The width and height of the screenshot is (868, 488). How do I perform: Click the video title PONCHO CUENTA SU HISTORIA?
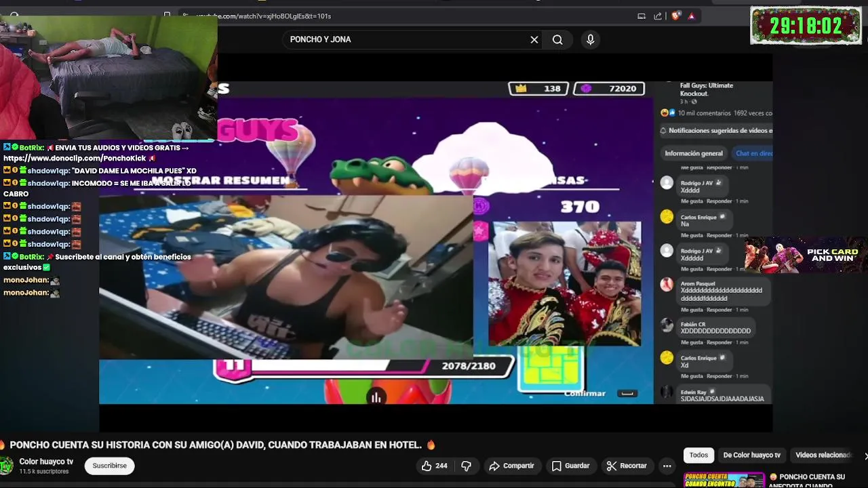tap(217, 445)
